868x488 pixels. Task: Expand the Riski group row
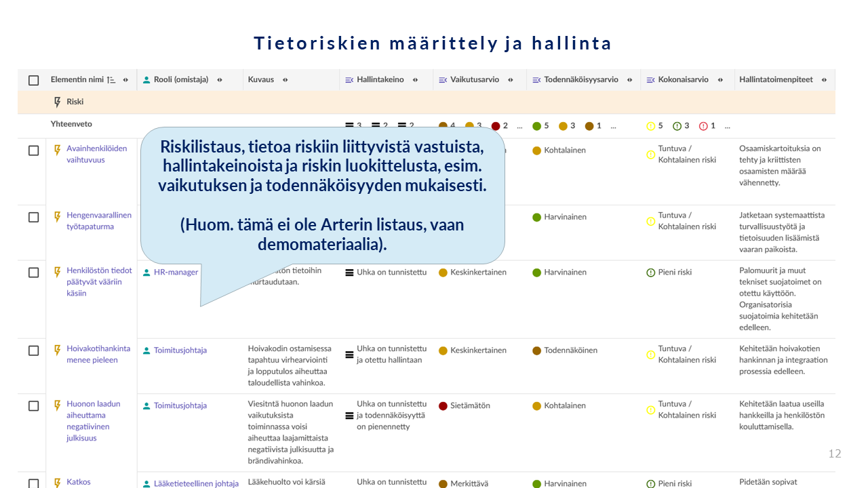point(427,102)
